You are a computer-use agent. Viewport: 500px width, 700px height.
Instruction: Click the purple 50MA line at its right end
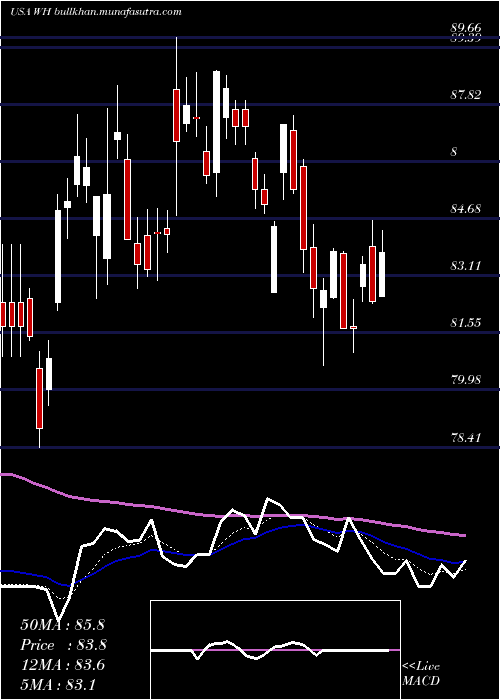(464, 535)
